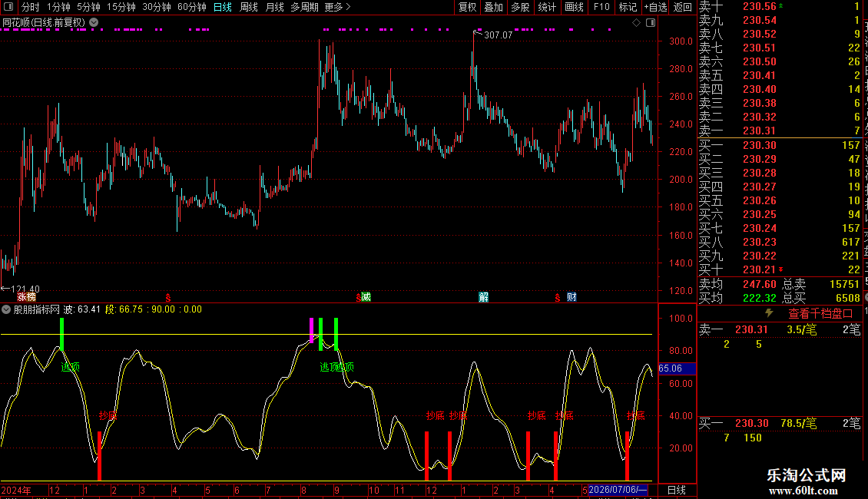Viewport: 868px width, 499px height.
Task: Open 多周期 multi-period view
Action: click(304, 7)
